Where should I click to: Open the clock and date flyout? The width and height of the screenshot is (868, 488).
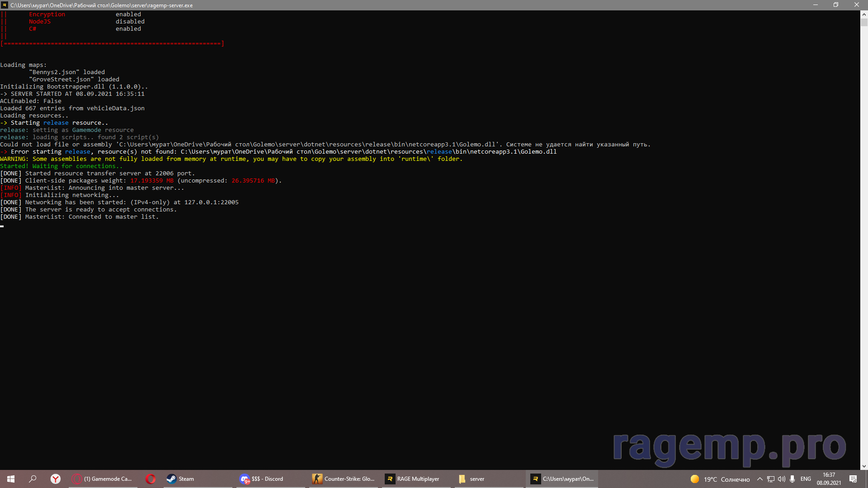pyautogui.click(x=829, y=479)
